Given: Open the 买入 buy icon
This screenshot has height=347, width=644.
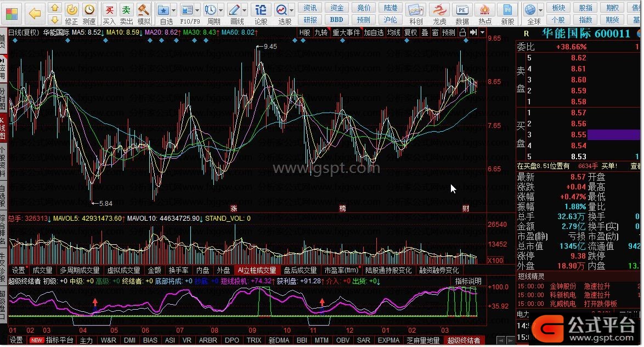Looking at the screenshot, I should click(109, 9).
